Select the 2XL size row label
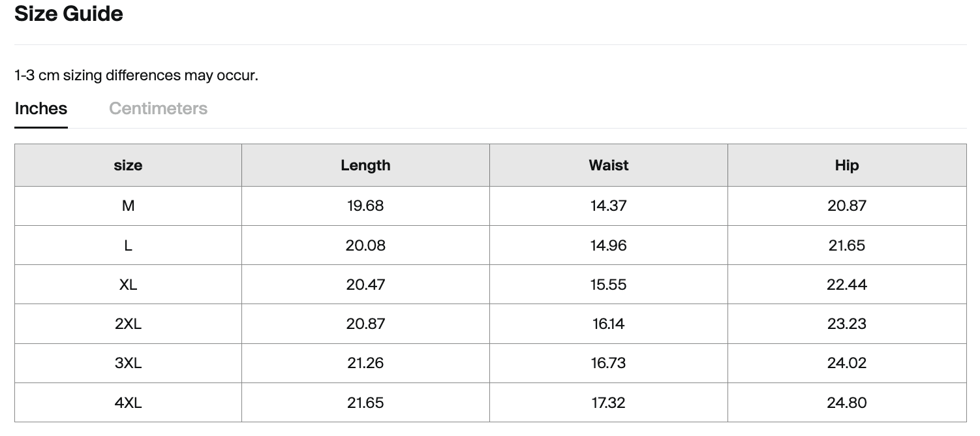980x436 pixels. [x=128, y=324]
